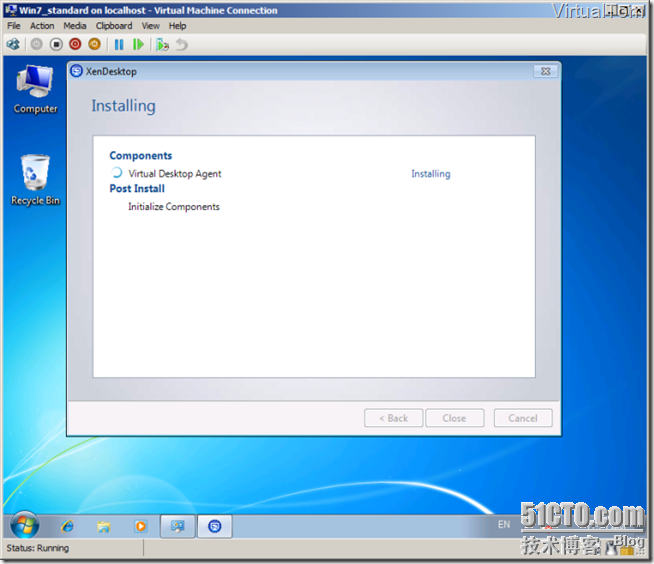Image resolution: width=654 pixels, height=564 pixels.
Task: Turn off the virtual machine
Action: click(56, 44)
